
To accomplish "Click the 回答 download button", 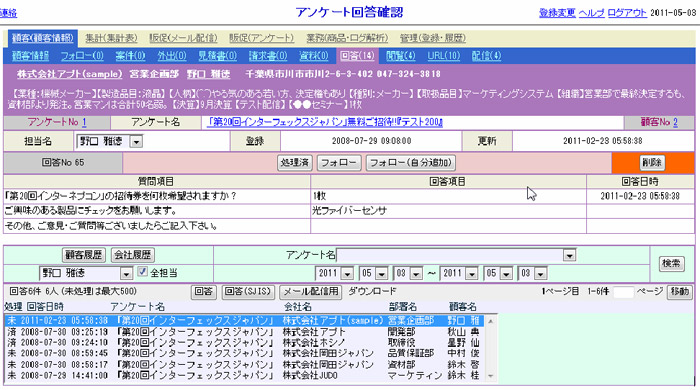I will [204, 292].
